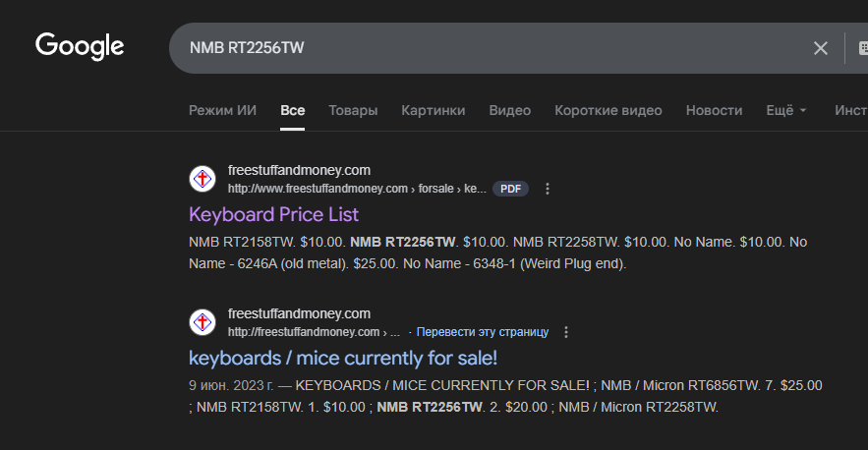The image size is (868, 450).
Task: Expand the Ещё dropdown menu
Action: 786,110
